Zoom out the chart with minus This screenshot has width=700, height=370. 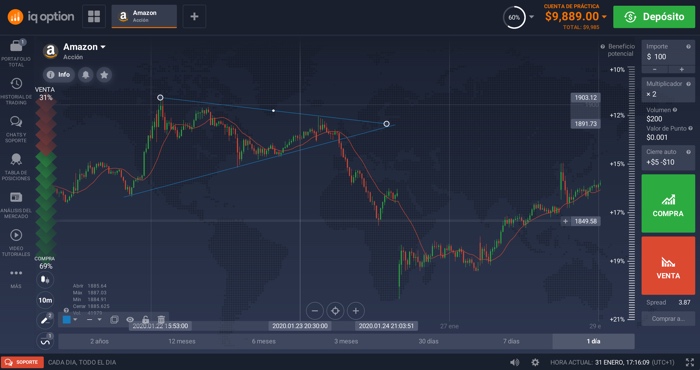[315, 311]
